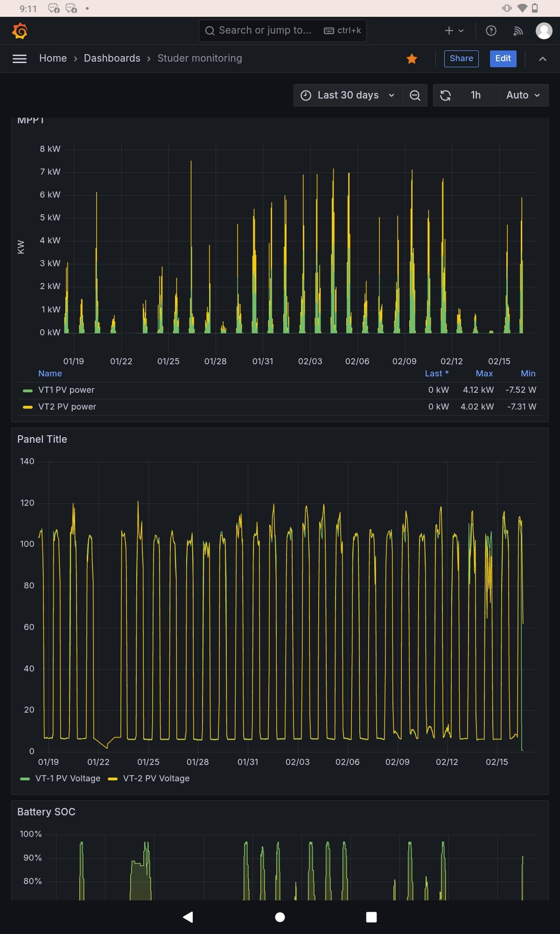The image size is (560, 934).
Task: Navigate to the Home breadcrumb
Action: pos(53,58)
